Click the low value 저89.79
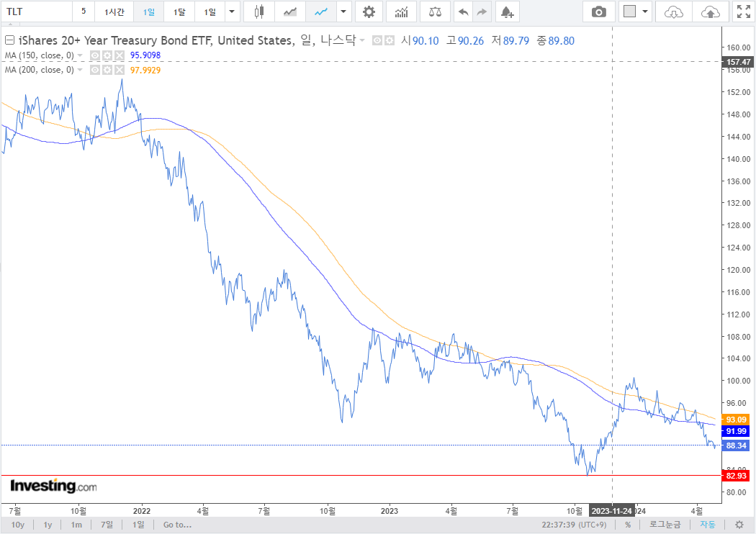 (510, 40)
